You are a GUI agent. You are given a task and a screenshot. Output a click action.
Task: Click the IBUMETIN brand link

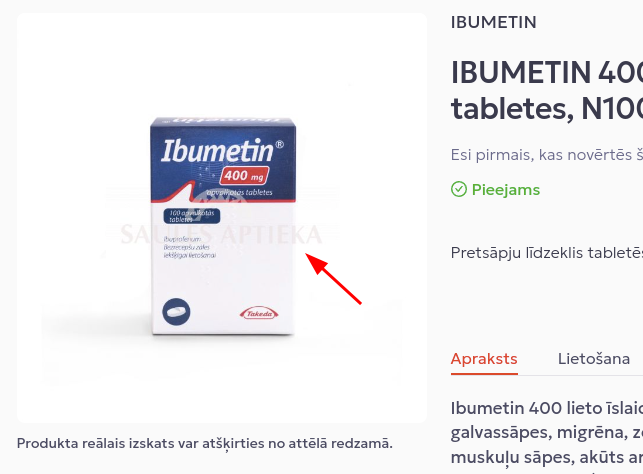(x=493, y=22)
